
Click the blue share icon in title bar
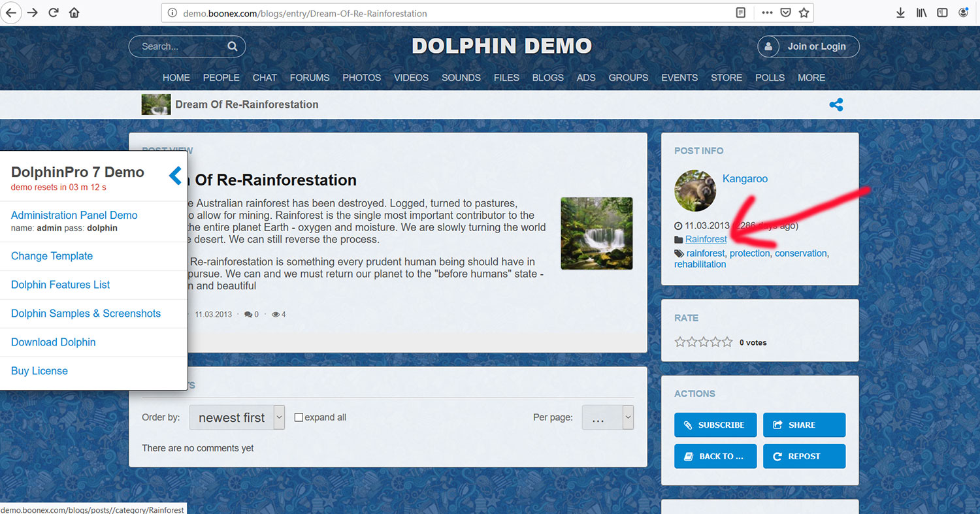(x=836, y=104)
